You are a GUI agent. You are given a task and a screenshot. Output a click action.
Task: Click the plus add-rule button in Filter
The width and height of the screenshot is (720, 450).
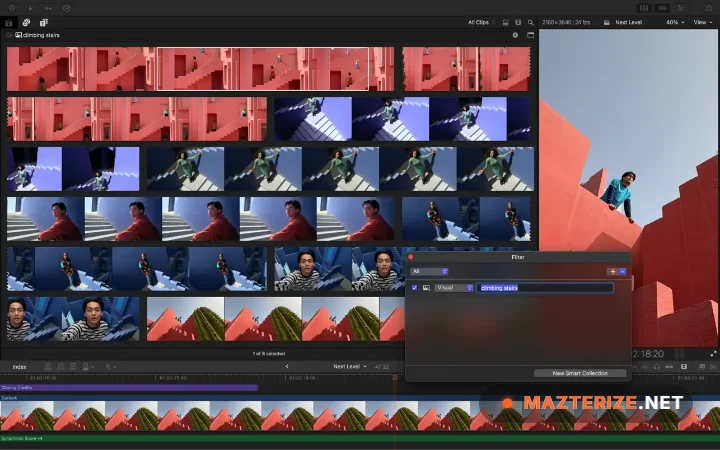[613, 272]
